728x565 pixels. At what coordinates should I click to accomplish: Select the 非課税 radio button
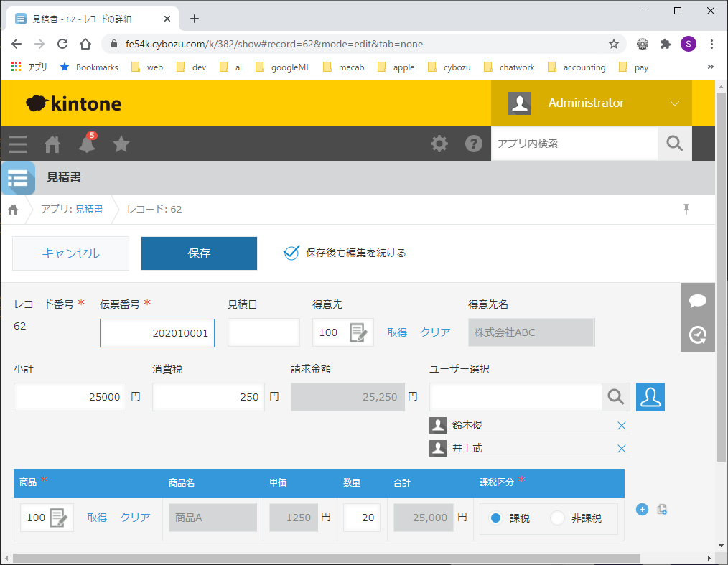point(558,518)
